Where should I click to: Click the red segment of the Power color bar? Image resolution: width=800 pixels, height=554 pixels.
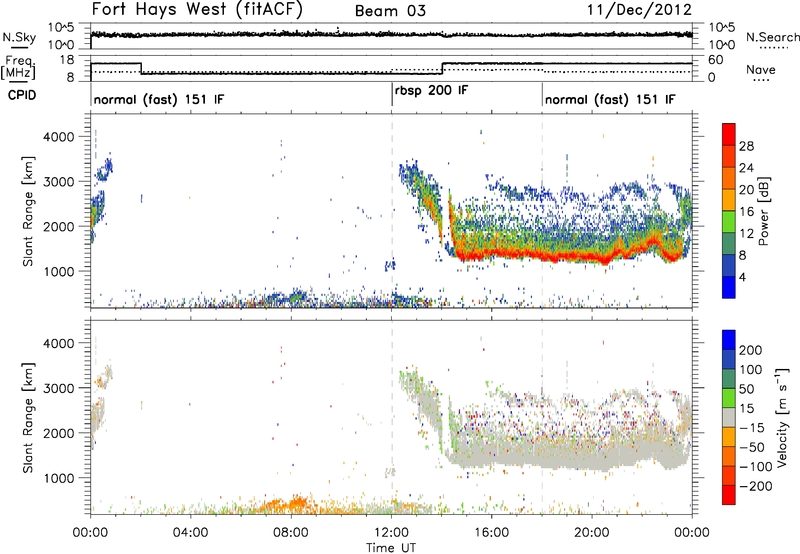coord(729,135)
